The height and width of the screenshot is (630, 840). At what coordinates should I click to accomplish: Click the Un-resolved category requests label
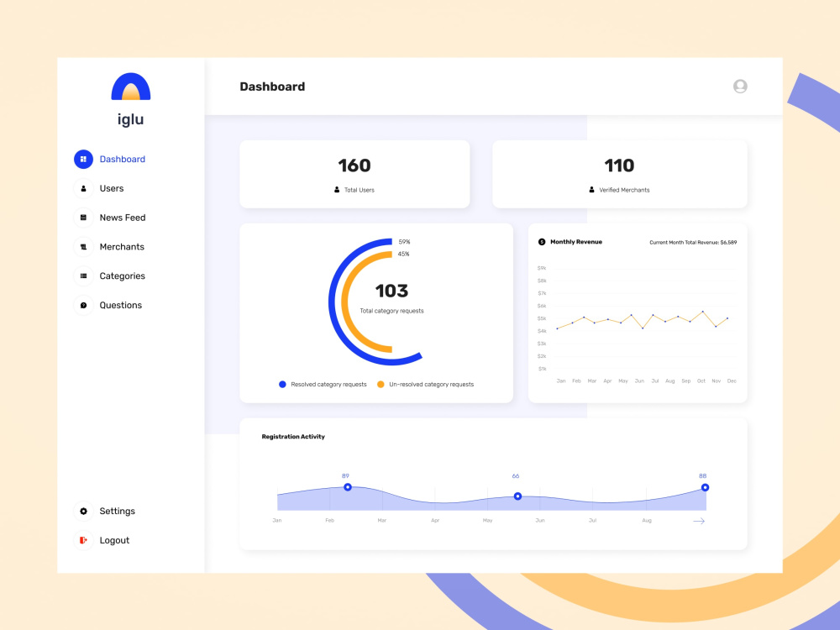(431, 384)
